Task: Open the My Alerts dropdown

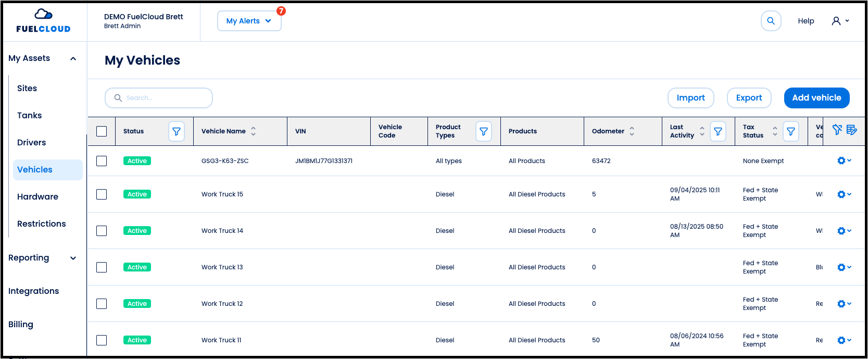Action: click(x=249, y=21)
